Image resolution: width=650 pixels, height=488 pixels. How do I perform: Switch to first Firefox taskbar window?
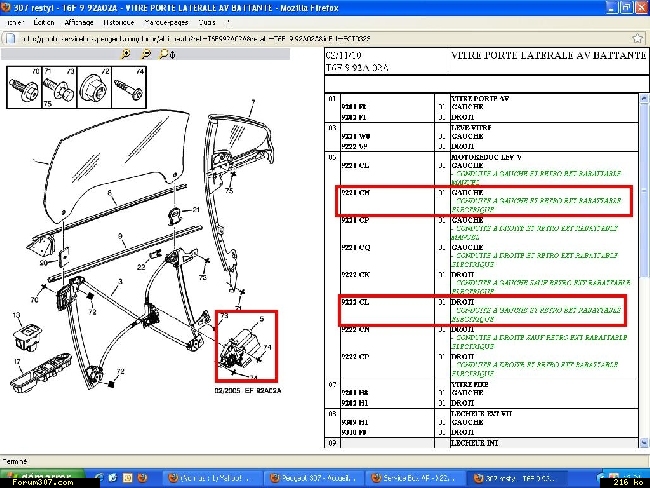[212, 478]
